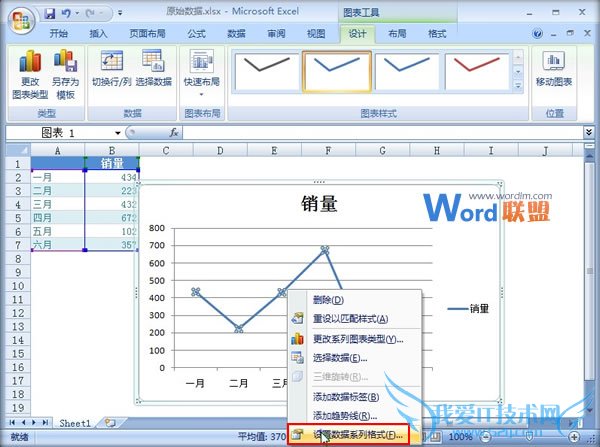Click the chart legend entry 销量
Viewport: 600px width, 447px height.
[468, 308]
